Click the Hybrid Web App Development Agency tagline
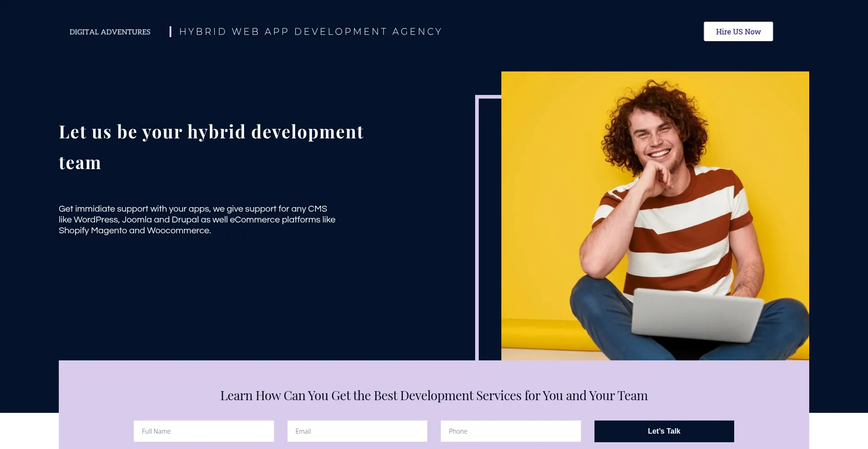This screenshot has height=449, width=868. pos(310,32)
